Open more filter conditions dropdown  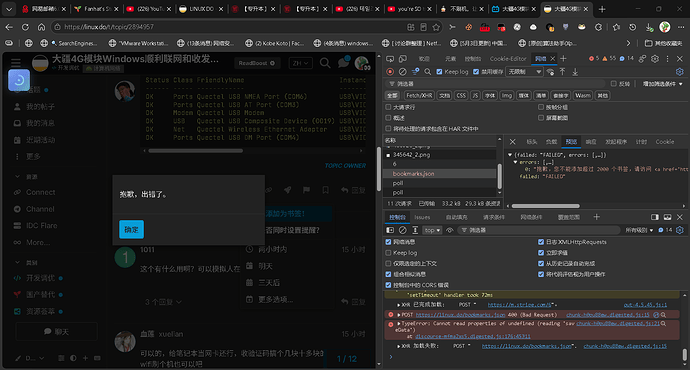tap(662, 84)
